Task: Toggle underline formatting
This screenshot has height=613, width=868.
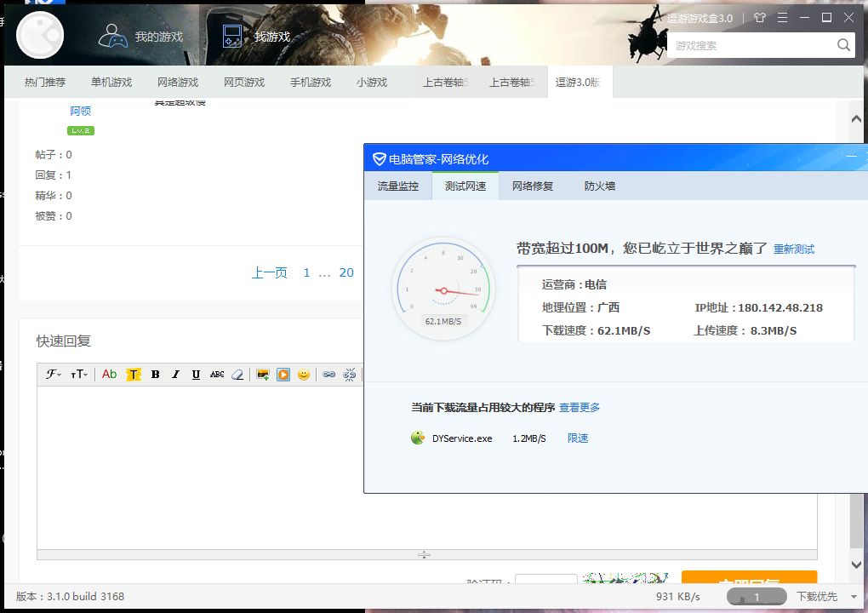Action: pos(196,375)
